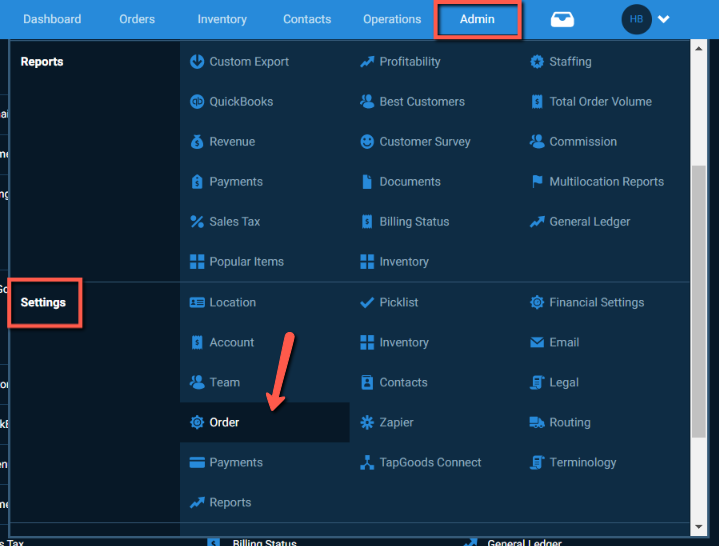
Task: Open Reports settings entry
Action: click(230, 502)
